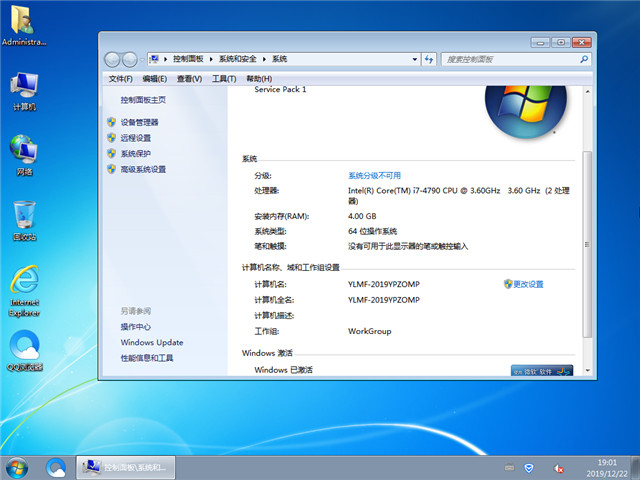Image resolution: width=640 pixels, height=480 pixels.
Task: Open Windows Update link
Action: click(152, 342)
